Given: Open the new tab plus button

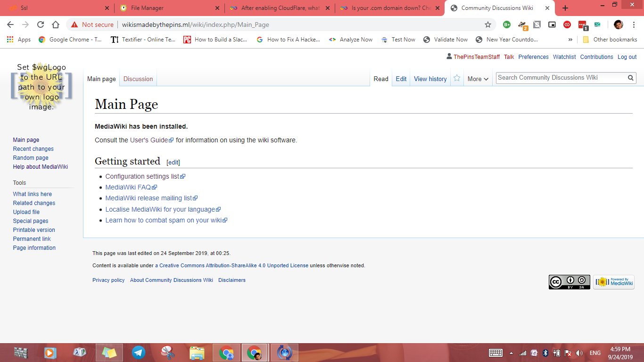Looking at the screenshot, I should (x=565, y=8).
